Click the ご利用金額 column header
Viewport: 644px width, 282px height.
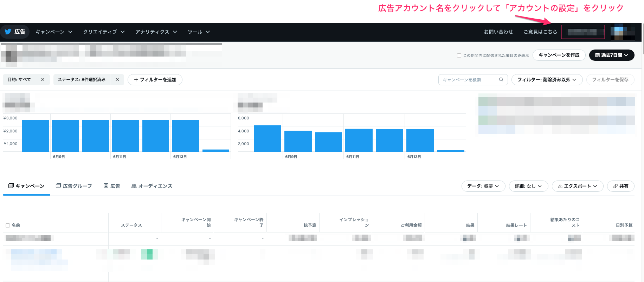click(411, 225)
